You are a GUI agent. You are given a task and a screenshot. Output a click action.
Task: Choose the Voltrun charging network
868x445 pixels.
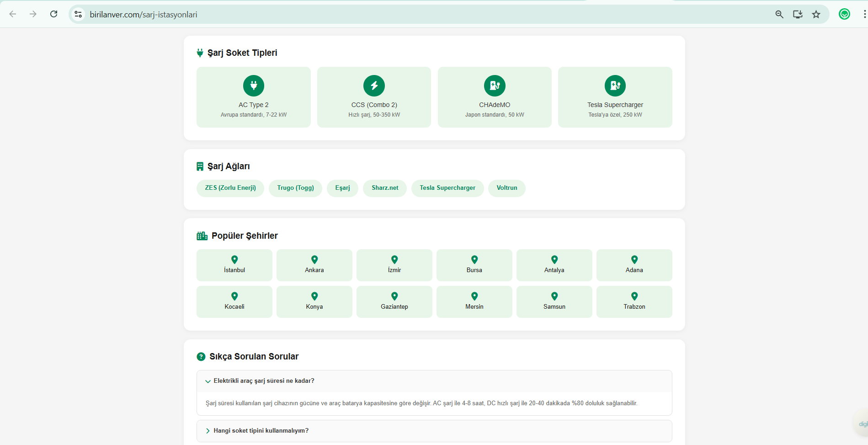coord(506,188)
